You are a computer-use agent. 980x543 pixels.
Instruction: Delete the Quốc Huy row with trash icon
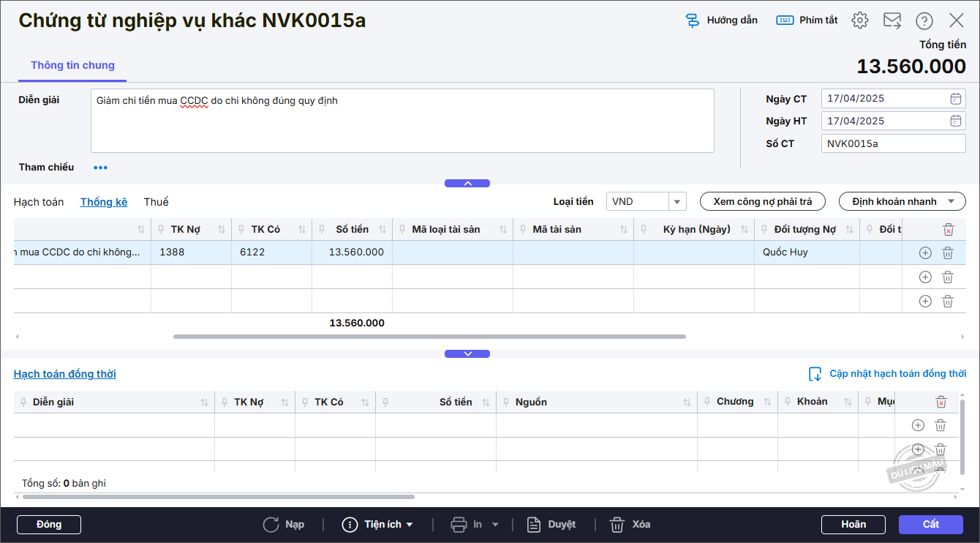947,253
